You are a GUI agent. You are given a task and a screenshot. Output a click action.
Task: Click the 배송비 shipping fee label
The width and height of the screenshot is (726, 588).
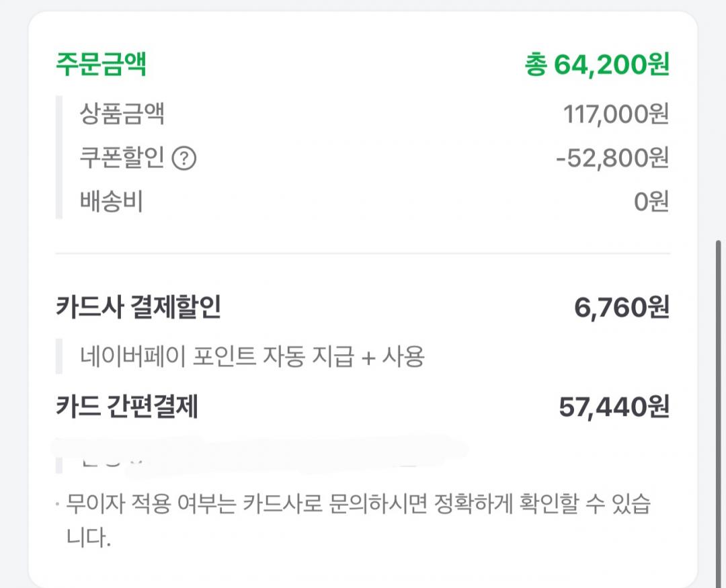pos(112,202)
